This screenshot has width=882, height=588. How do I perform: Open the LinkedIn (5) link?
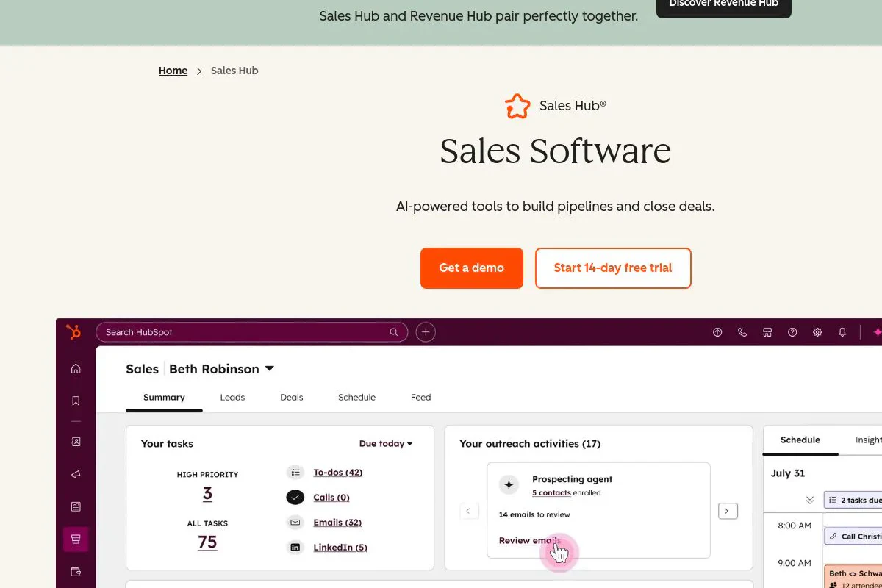(340, 548)
